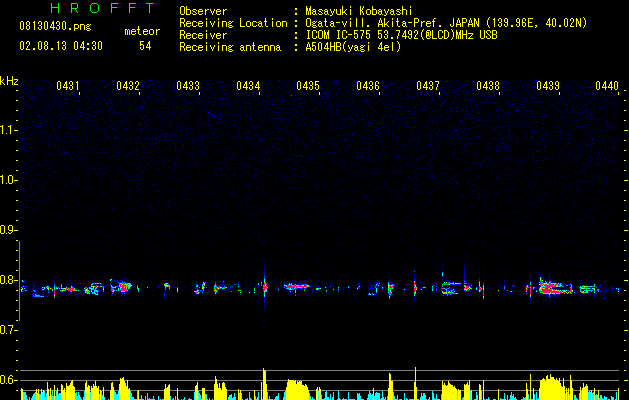Click the strong meteor echo after 0439
Screen dimensions: 629x400
(x=556, y=288)
